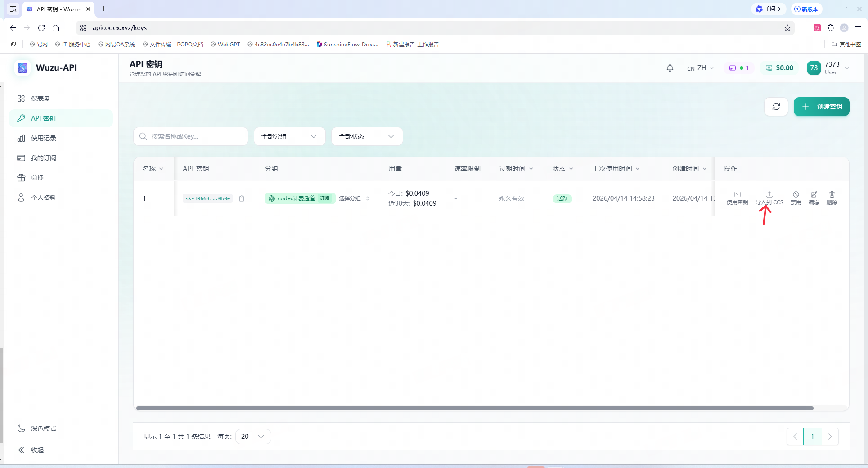Screen dimensions: 868x468
Task: Click the horizontal table scrollbar
Action: coord(475,408)
